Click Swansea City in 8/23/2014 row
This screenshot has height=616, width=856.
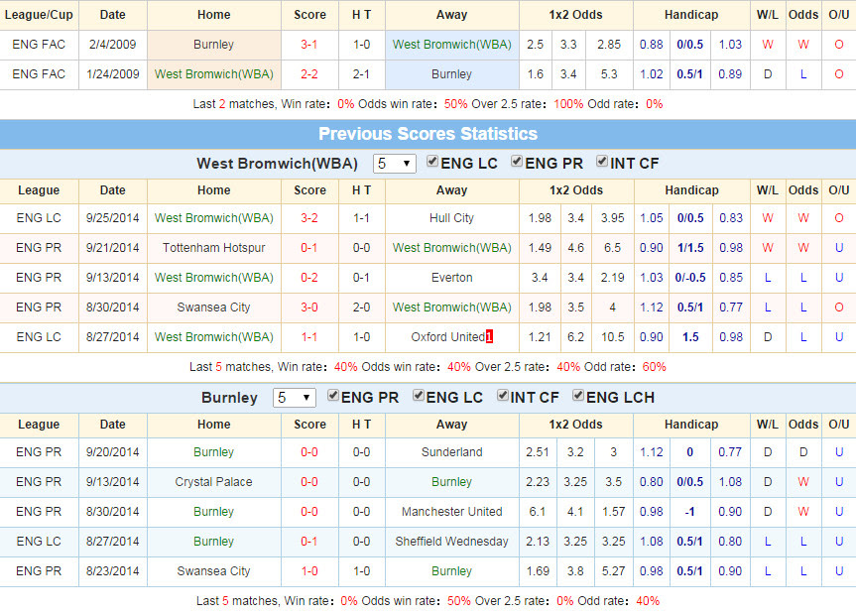pos(214,571)
